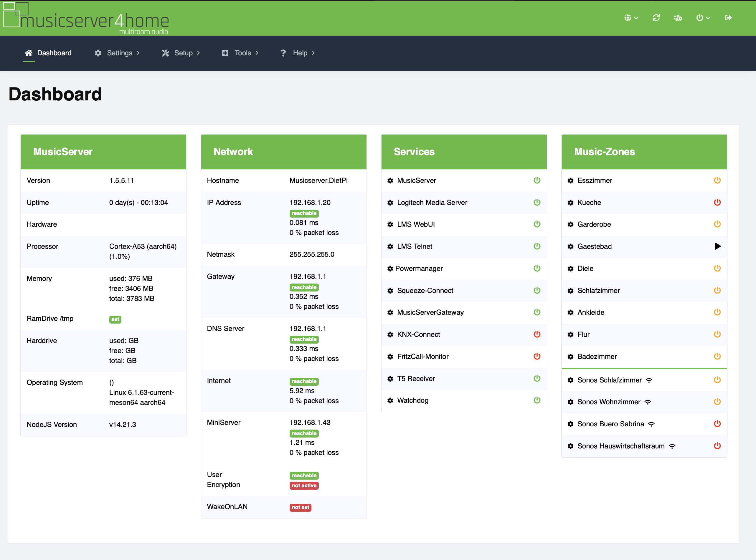This screenshot has width=756, height=560.
Task: Click the logout icon at top right
Action: coord(728,18)
